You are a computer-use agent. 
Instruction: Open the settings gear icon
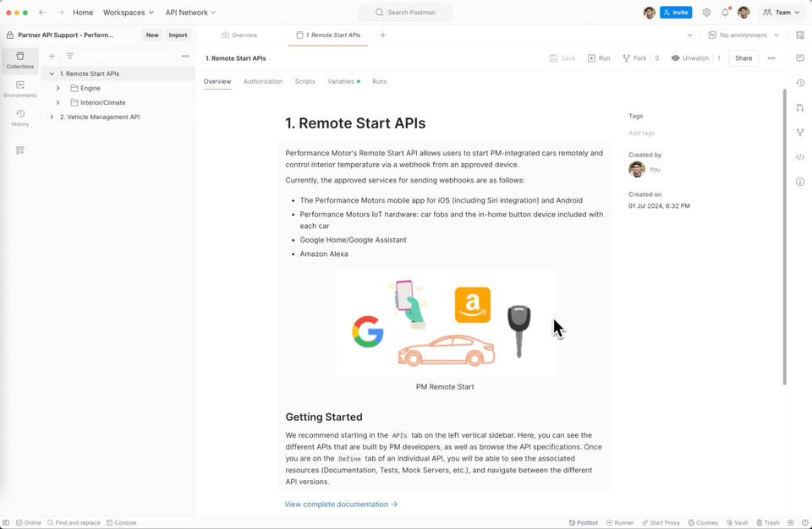point(706,13)
